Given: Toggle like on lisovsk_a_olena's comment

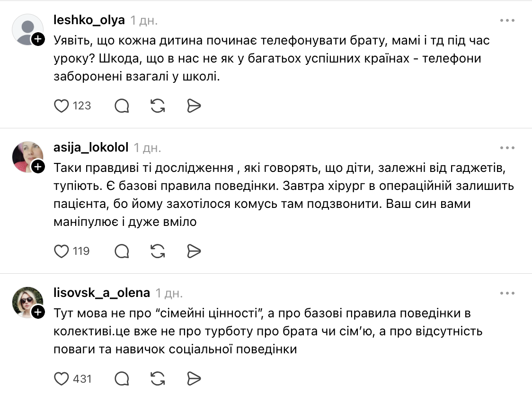Looking at the screenshot, I should [x=62, y=379].
